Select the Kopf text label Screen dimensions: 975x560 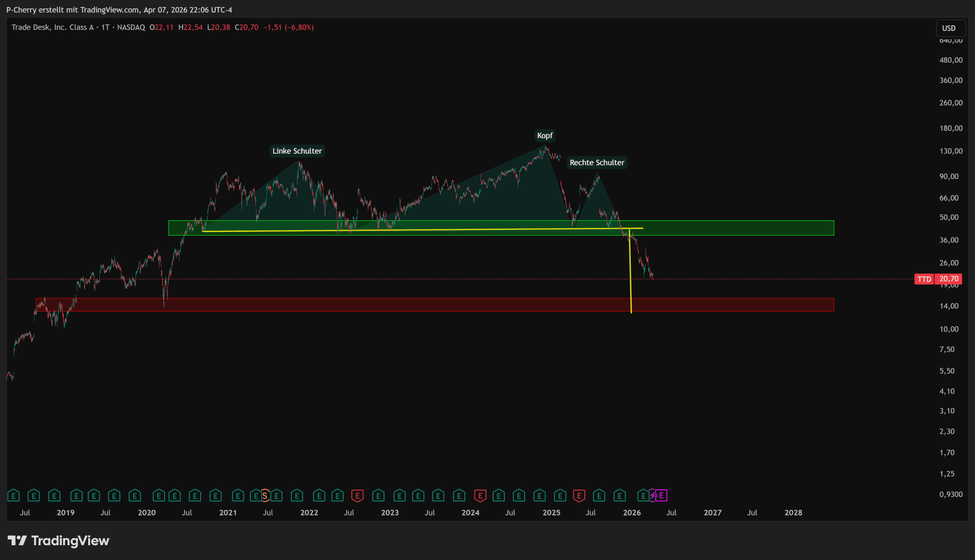[544, 135]
